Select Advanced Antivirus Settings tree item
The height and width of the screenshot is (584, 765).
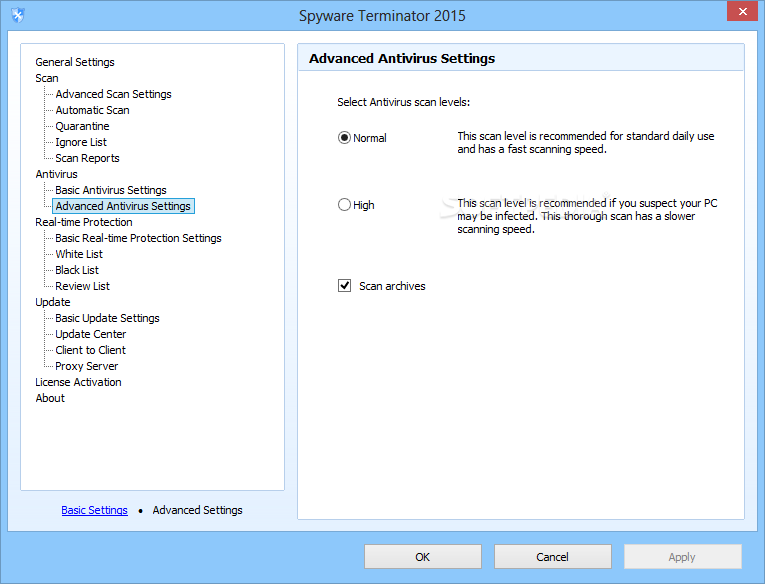(123, 206)
